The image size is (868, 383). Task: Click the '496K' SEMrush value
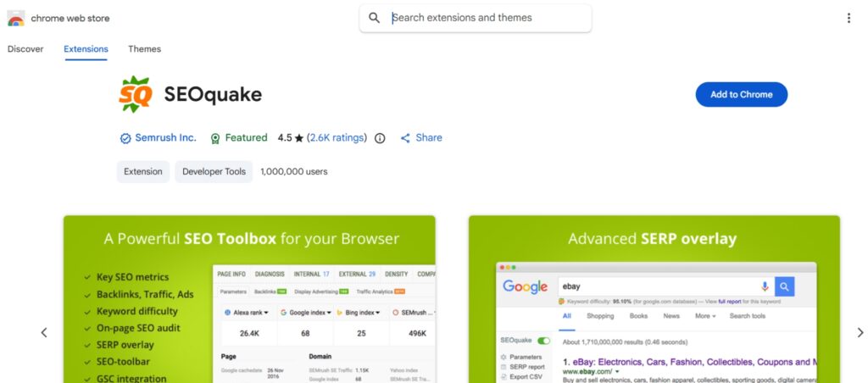(x=417, y=334)
